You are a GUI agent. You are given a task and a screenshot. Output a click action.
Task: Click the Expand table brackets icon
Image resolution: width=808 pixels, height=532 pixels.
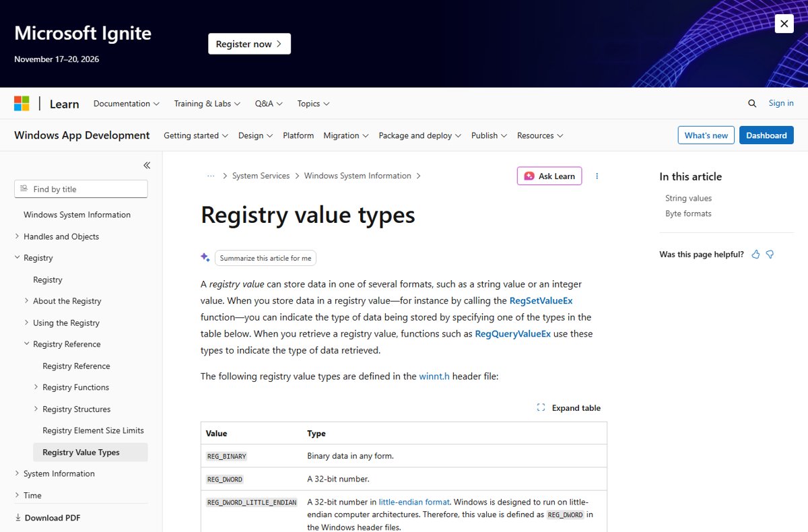pos(541,407)
